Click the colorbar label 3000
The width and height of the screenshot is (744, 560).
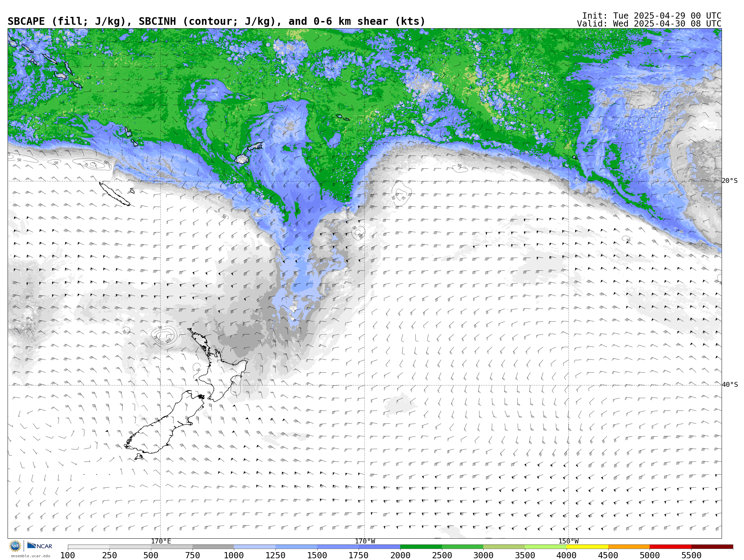tap(483, 556)
